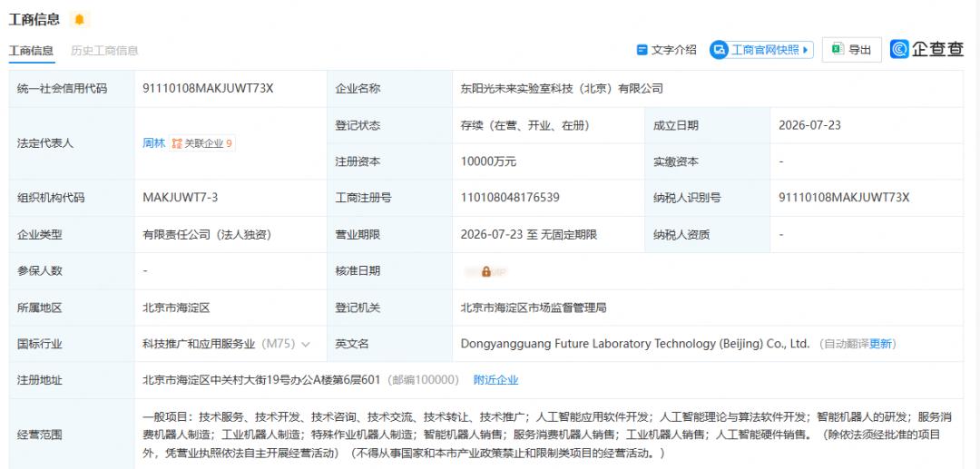Open legal representative 周林 link
Screen dimensions: 980x469
pos(153,143)
